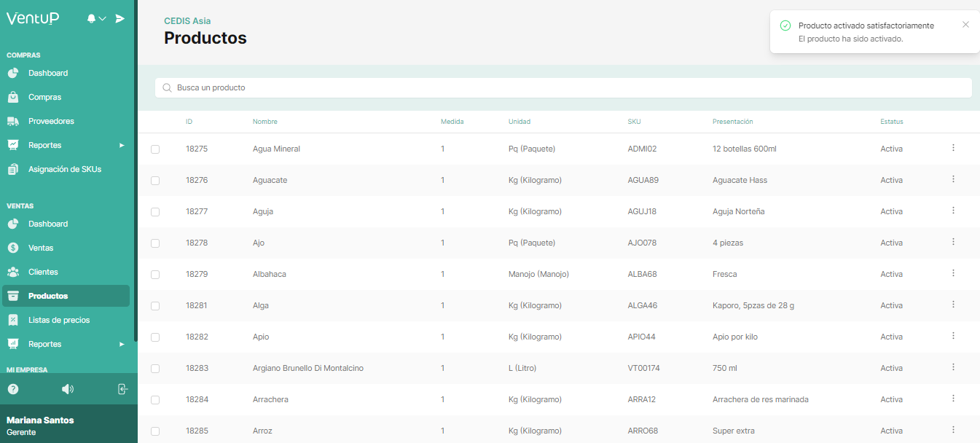The height and width of the screenshot is (443, 980).
Task: Click the Unidad column header
Action: (520, 122)
